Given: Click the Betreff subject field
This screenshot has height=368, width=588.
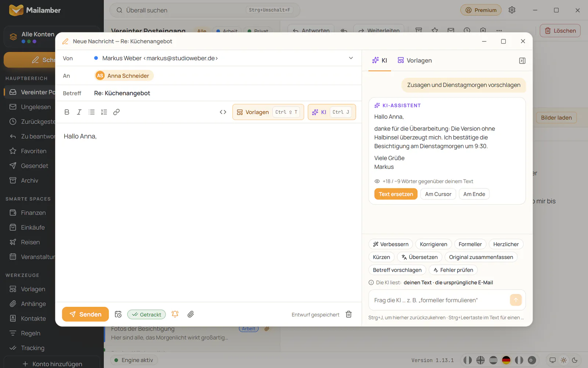Looking at the screenshot, I should tap(224, 93).
